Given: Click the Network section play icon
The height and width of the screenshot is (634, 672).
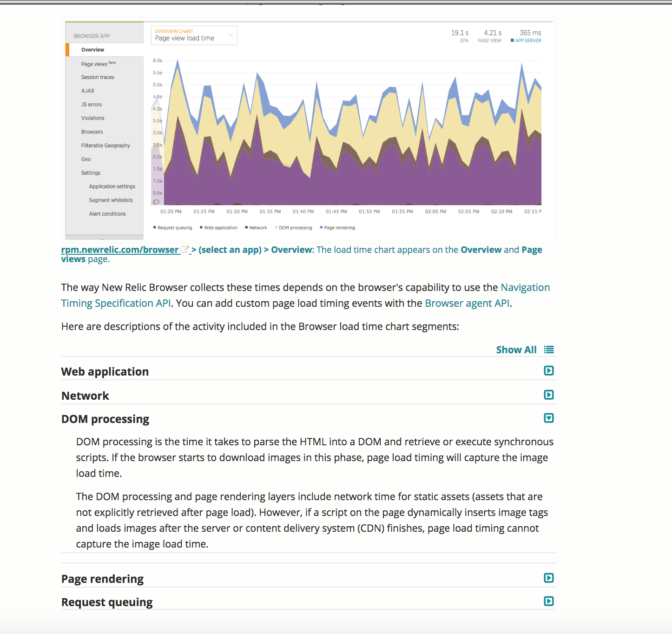Looking at the screenshot, I should 549,395.
